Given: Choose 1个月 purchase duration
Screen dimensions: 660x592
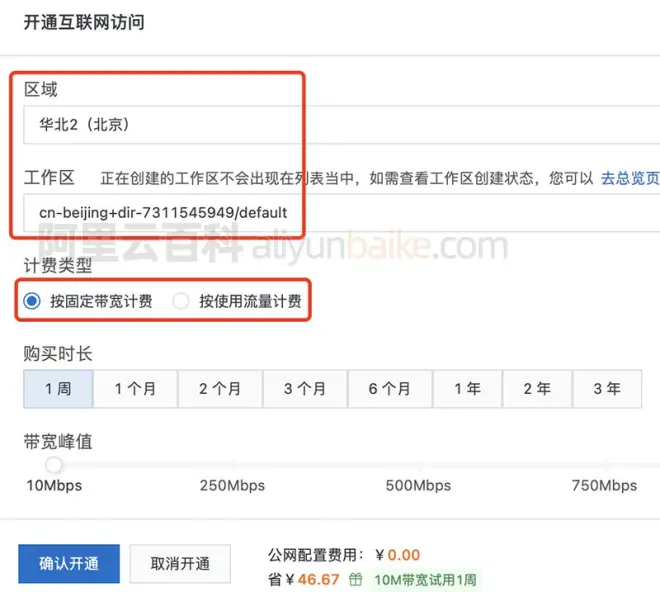Looking at the screenshot, I should tap(135, 389).
